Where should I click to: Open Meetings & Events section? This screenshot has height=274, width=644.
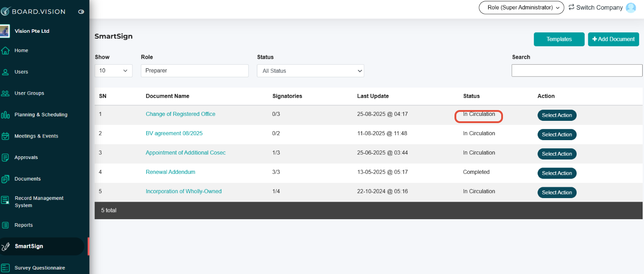pyautogui.click(x=36, y=136)
